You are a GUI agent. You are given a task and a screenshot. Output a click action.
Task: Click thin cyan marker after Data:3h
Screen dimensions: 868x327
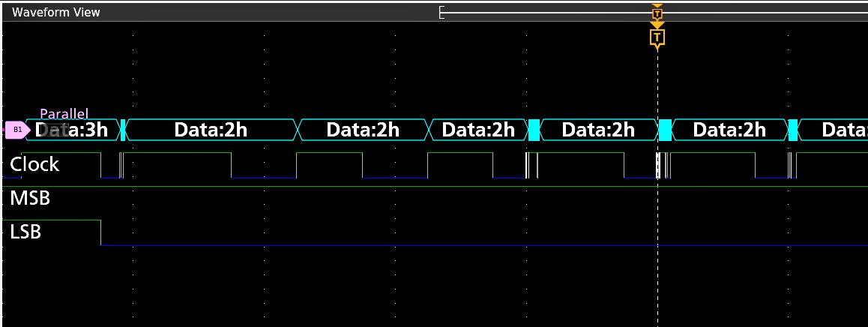click(x=122, y=130)
